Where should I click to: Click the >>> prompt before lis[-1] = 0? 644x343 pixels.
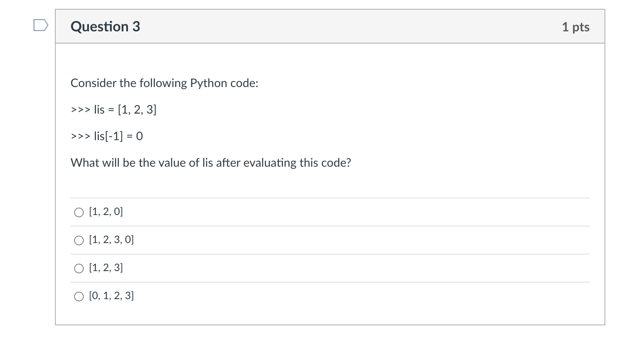[80, 136]
